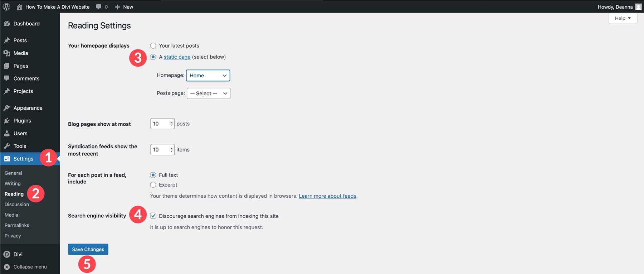This screenshot has height=274, width=644.
Task: Click 'Search engine visibility' label text
Action: click(x=97, y=216)
